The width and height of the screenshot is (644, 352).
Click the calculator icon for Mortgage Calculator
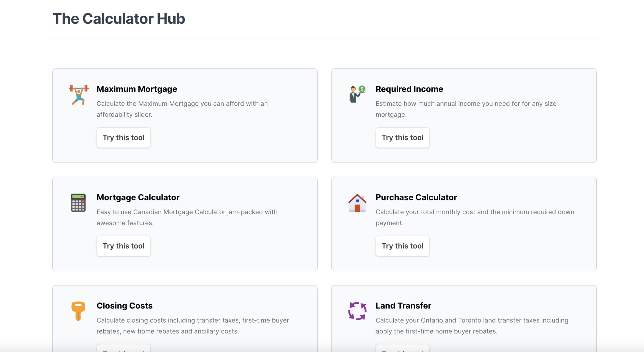pyautogui.click(x=78, y=202)
